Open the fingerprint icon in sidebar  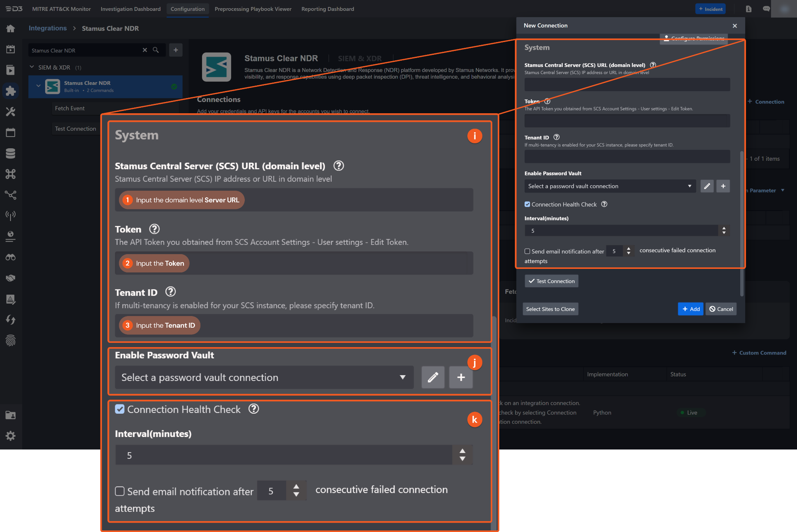click(11, 341)
